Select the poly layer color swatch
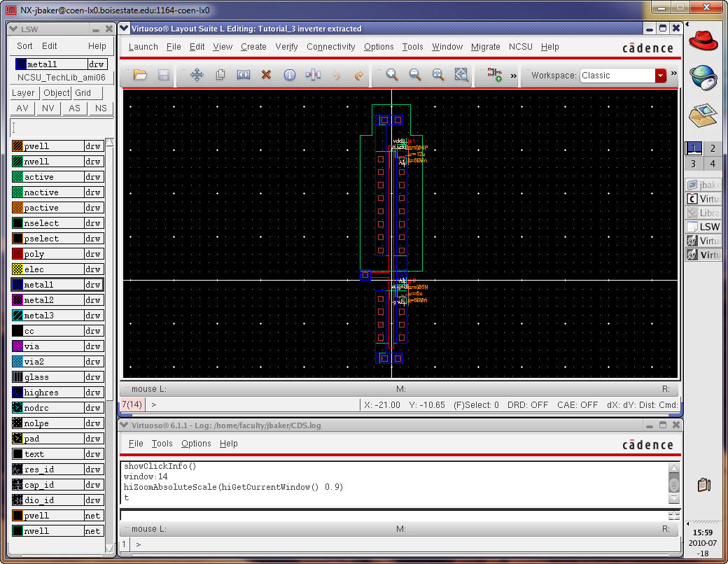The height and width of the screenshot is (564, 728). point(18,254)
